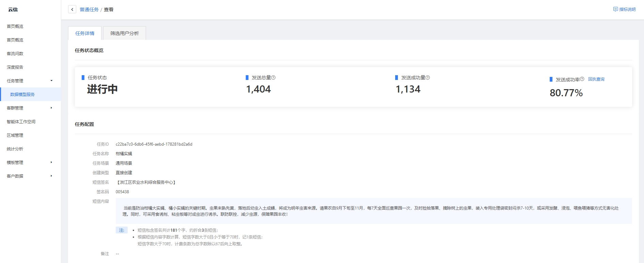Click the help icon next to 发送总量
The image size is (644, 263).
pos(273,78)
